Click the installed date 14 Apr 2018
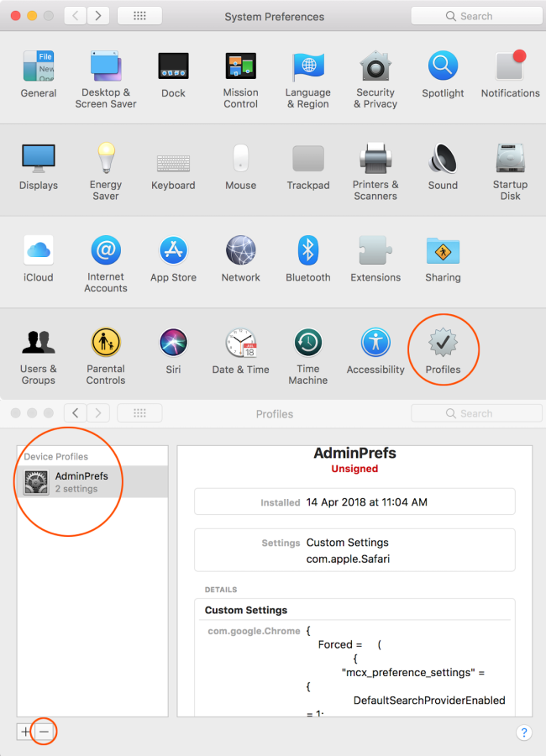The width and height of the screenshot is (546, 756). point(366,502)
